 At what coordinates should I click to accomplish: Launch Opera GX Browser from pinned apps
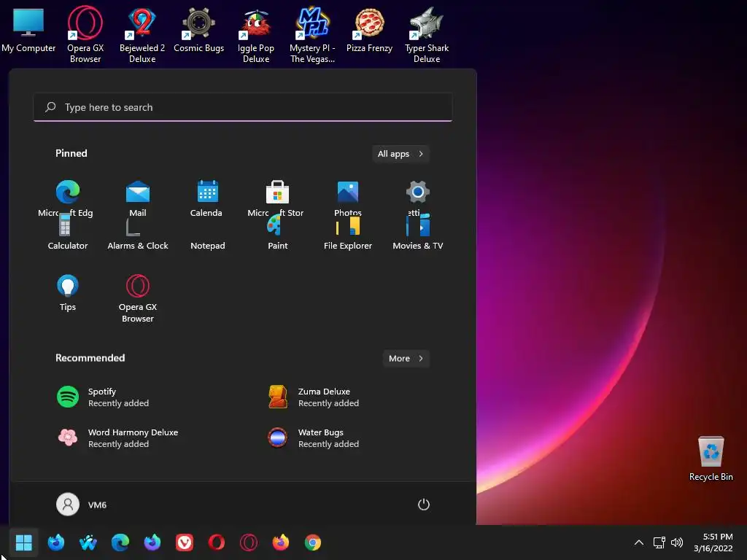(x=138, y=298)
